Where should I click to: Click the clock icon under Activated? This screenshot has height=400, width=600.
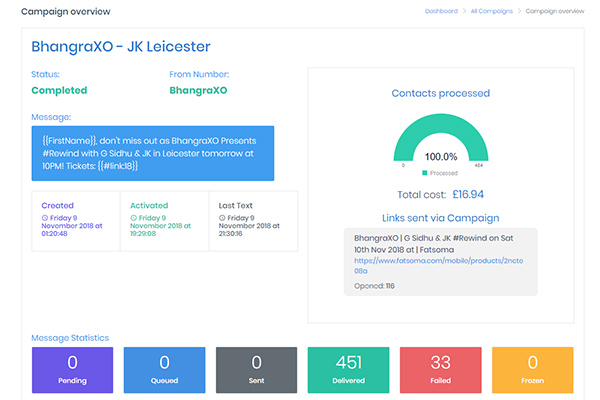tap(134, 218)
